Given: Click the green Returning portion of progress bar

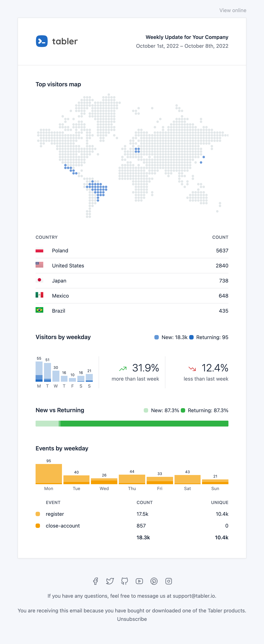Looking at the screenshot, I should (x=144, y=424).
